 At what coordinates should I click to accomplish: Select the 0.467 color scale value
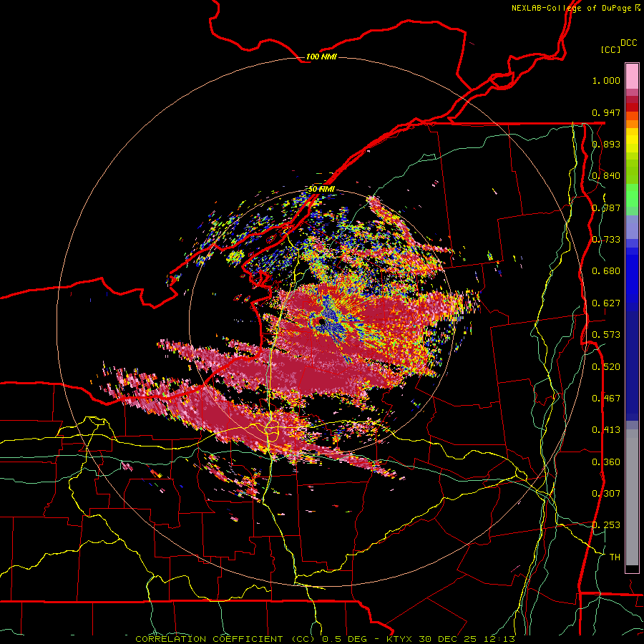606,399
